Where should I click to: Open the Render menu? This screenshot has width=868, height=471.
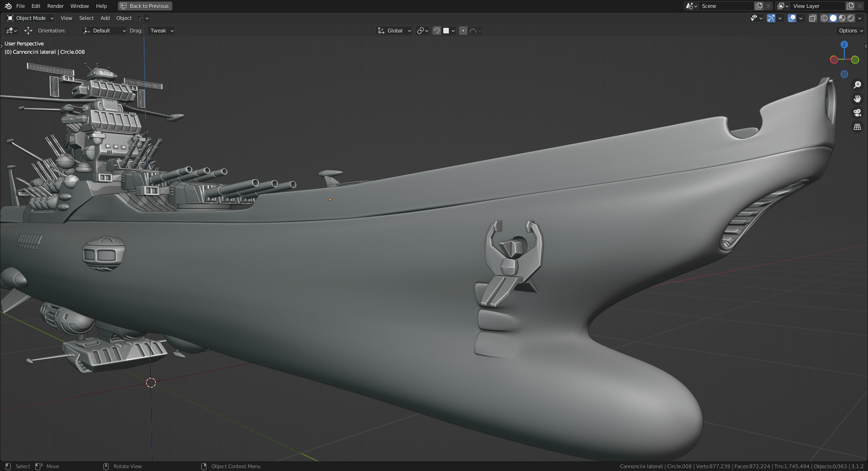click(55, 6)
